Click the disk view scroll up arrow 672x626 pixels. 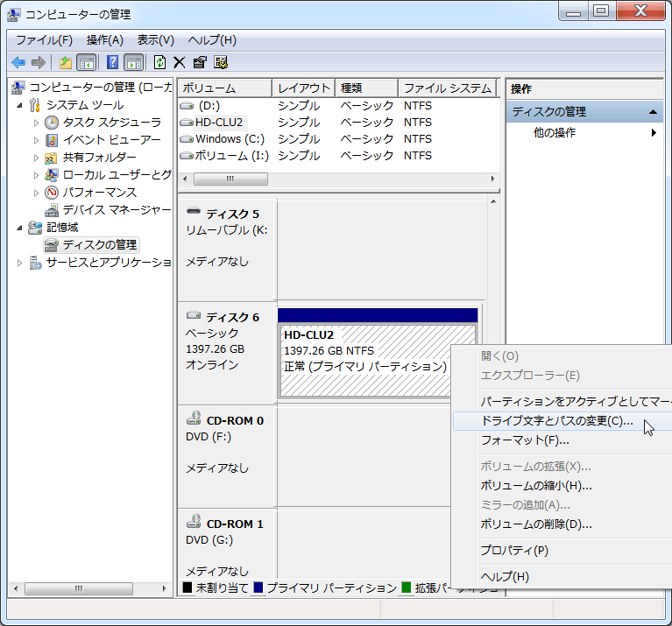pos(493,201)
